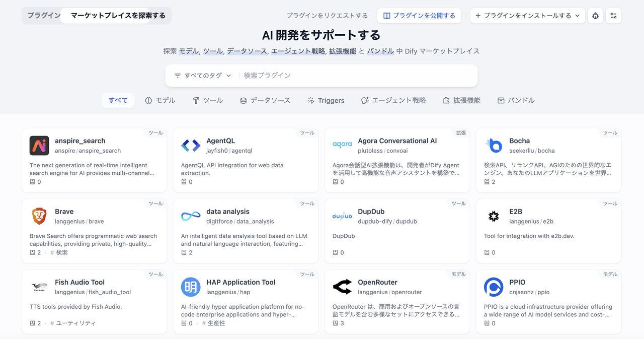644x339 pixels.
Task: Click the HAP Application Tool logo
Action: [x=191, y=287]
